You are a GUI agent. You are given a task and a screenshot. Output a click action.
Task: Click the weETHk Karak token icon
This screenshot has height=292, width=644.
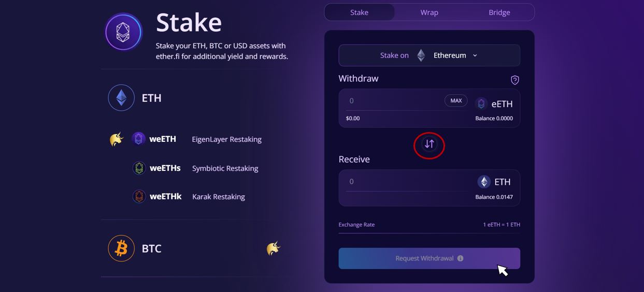tap(139, 197)
